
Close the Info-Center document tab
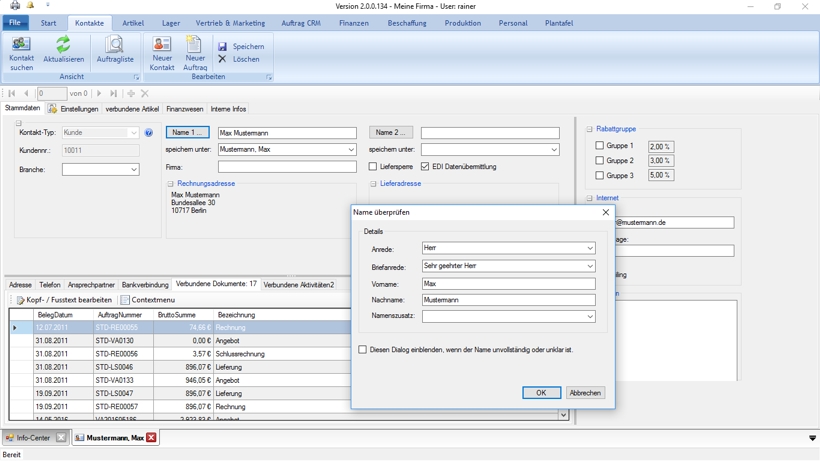coord(61,437)
